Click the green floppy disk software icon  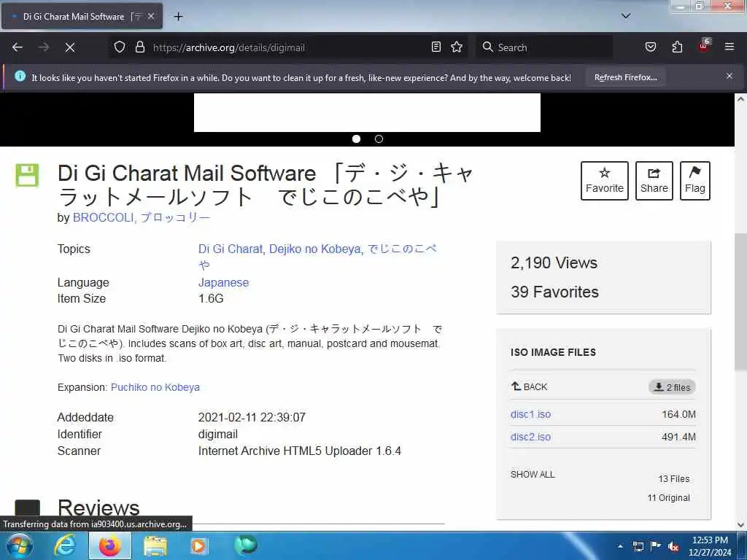[x=27, y=175]
